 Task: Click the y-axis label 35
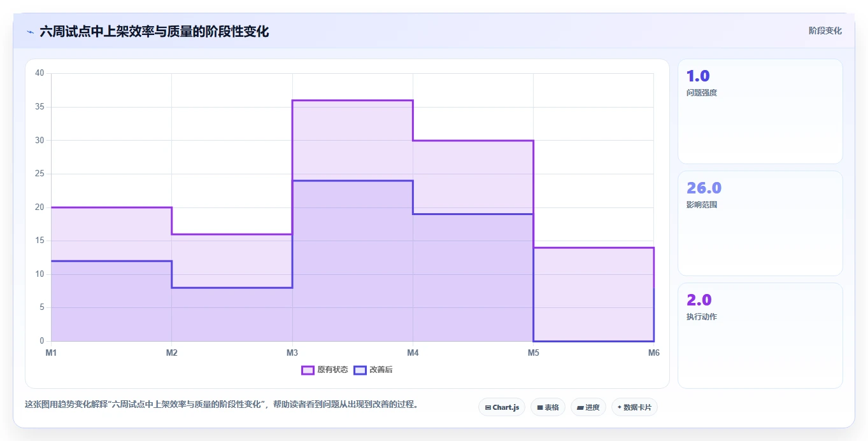point(39,107)
